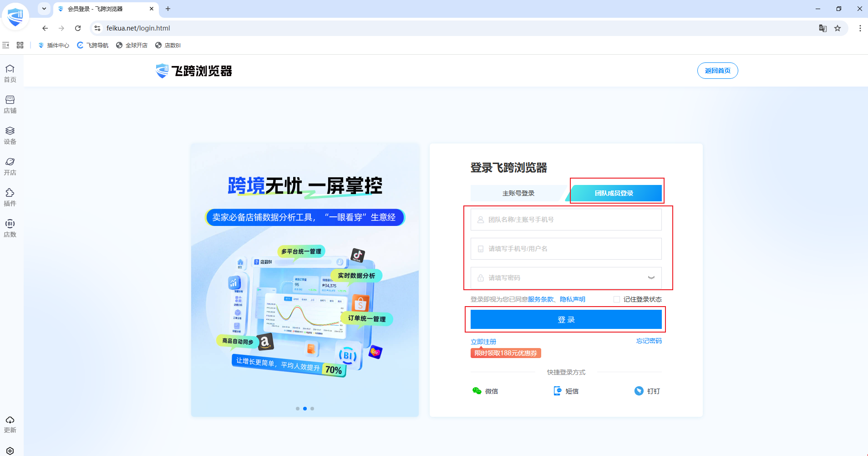Toggle the bookmarks sidebar list icon
The image size is (868, 456).
5,45
